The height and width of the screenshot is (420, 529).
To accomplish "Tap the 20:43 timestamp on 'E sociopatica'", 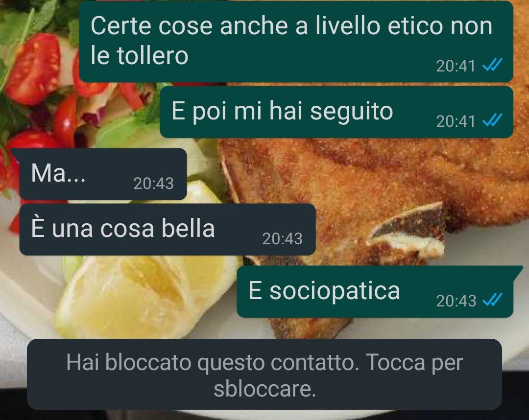I will click(456, 301).
